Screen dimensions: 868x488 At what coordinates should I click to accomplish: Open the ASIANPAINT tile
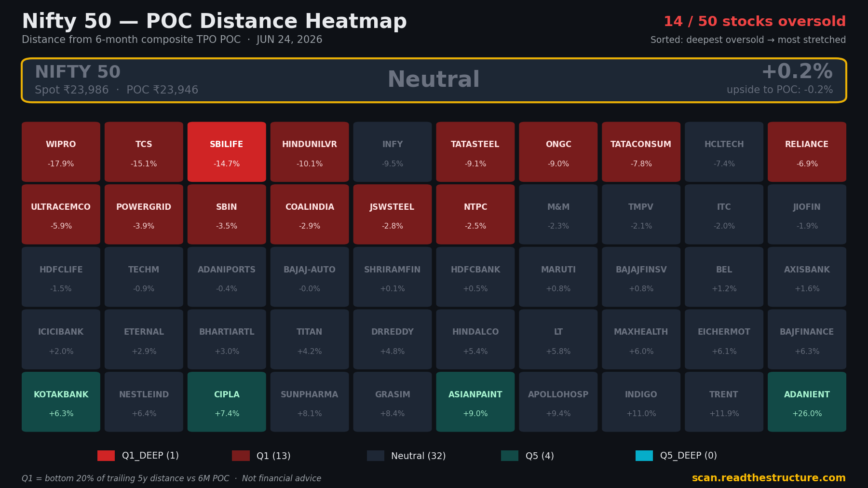tap(475, 402)
